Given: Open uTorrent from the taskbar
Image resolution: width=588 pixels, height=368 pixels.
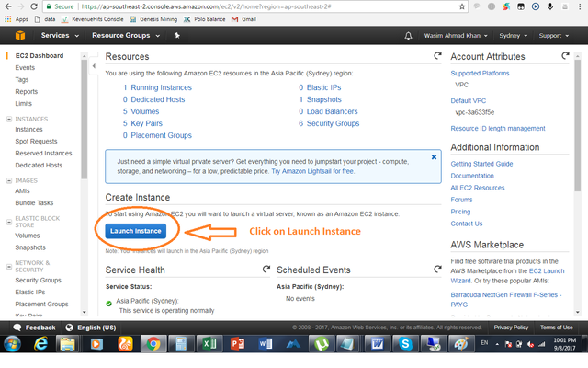Looking at the screenshot, I should point(322,343).
